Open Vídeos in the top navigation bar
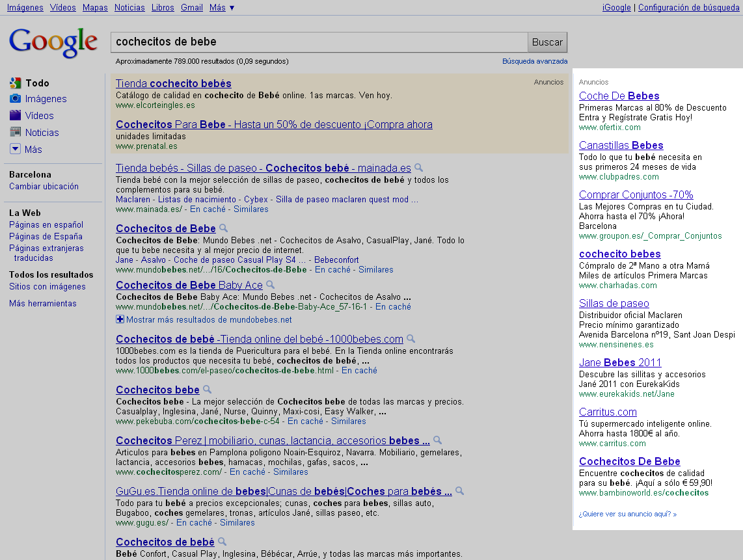Screen dimensions: 743x560 click(63, 8)
